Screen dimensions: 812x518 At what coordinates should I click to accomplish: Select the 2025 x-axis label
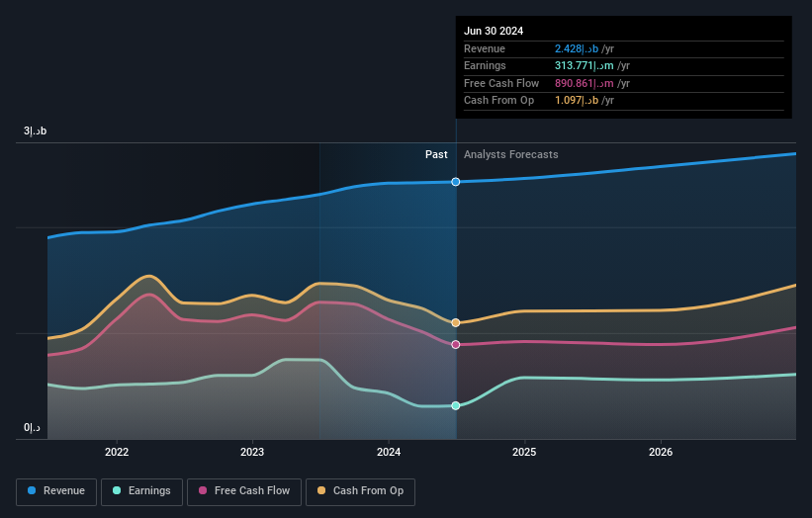tap(524, 452)
